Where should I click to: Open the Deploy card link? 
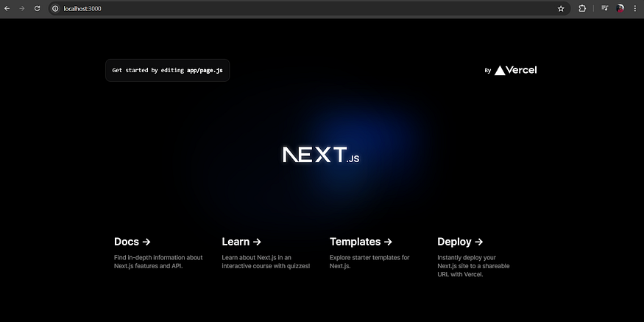460,242
